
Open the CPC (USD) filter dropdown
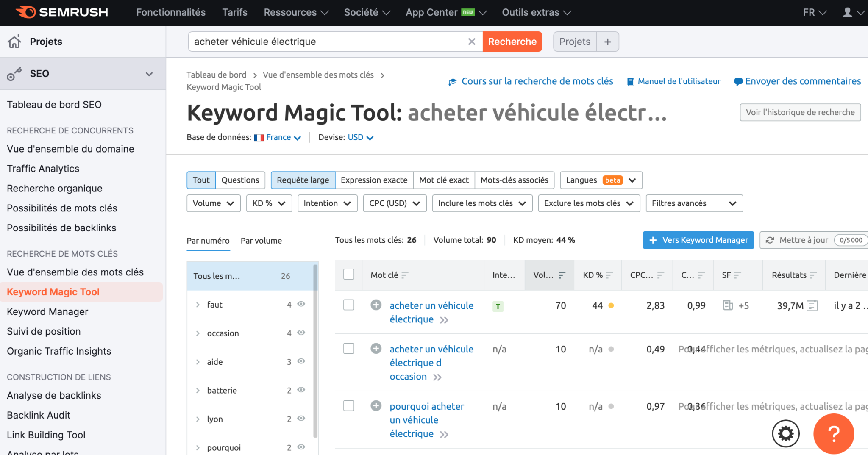[395, 203]
